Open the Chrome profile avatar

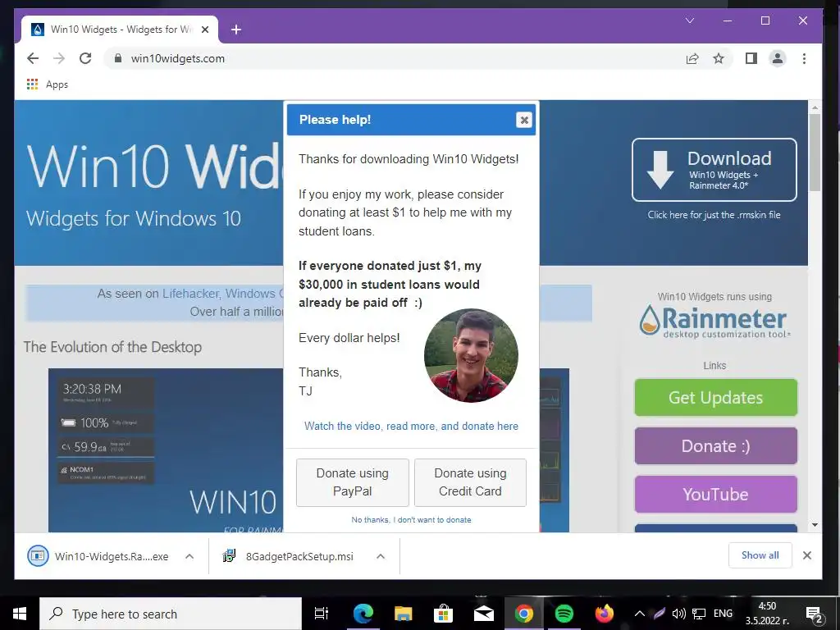point(778,58)
